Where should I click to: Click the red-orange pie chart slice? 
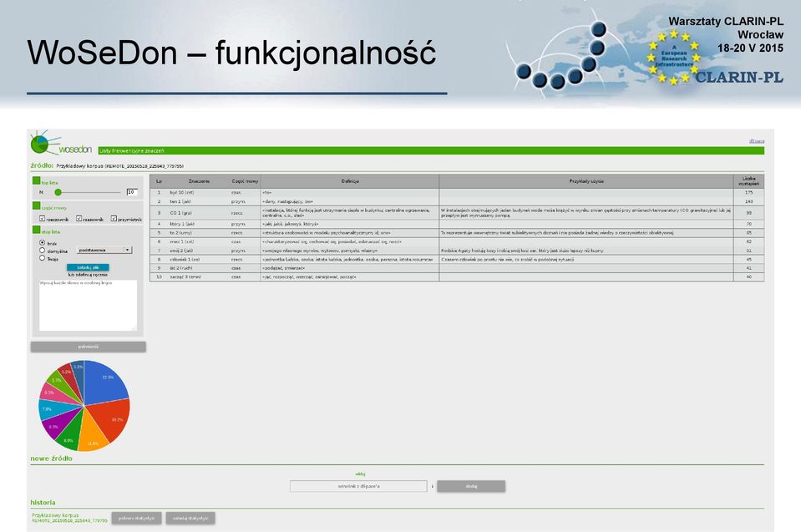pyautogui.click(x=111, y=418)
